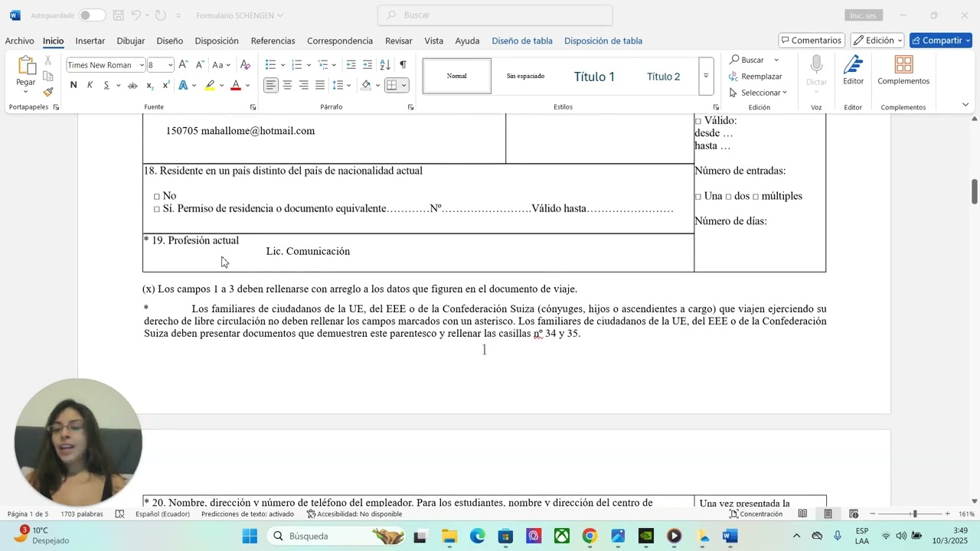The image size is (980, 551).
Task: Click Reemplazar in the Edición group
Action: [756, 77]
